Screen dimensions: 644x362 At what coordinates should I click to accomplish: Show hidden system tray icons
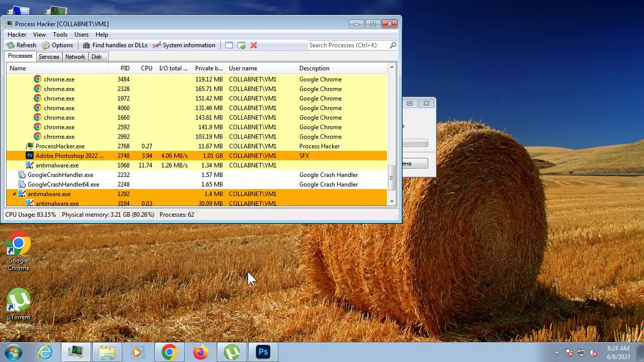[556, 352]
